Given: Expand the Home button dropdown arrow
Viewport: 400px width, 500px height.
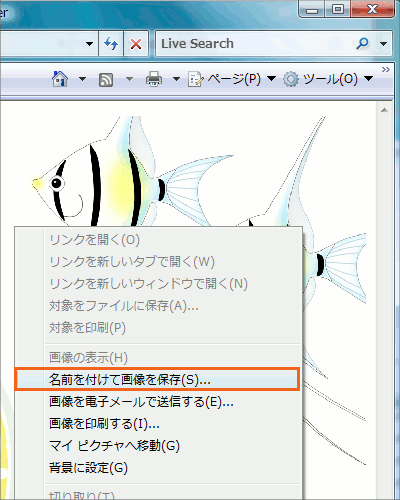Looking at the screenshot, I should [x=82, y=79].
